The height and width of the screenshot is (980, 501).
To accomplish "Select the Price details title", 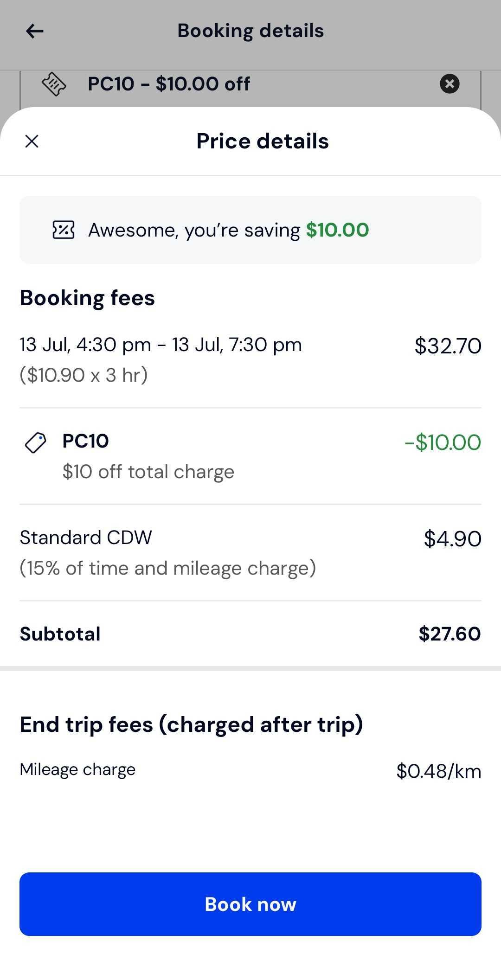I will 263,141.
